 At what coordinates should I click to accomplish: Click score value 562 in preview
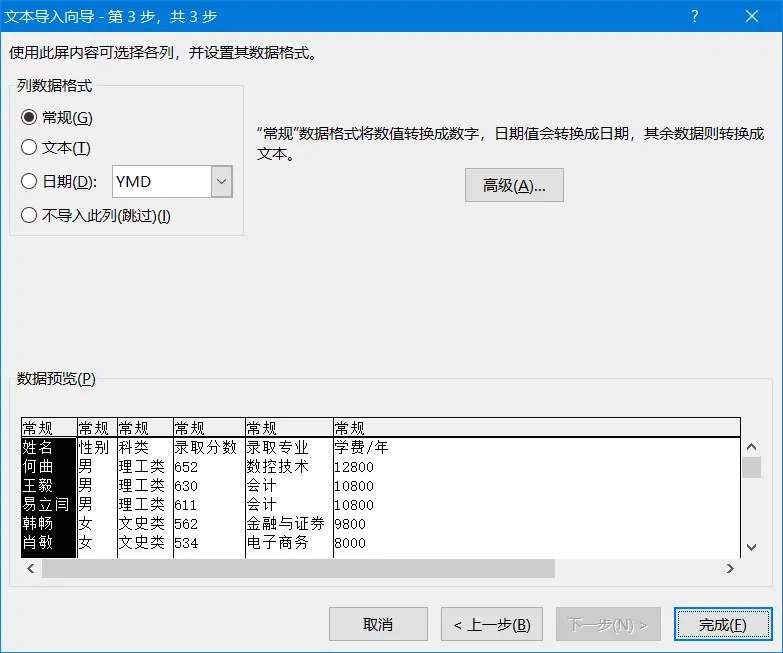pyautogui.click(x=186, y=524)
